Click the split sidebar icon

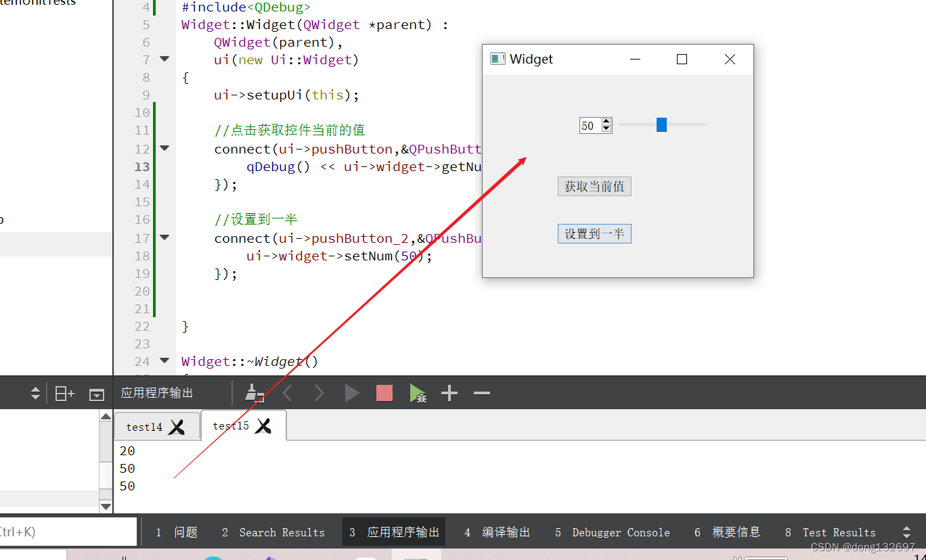tap(64, 394)
